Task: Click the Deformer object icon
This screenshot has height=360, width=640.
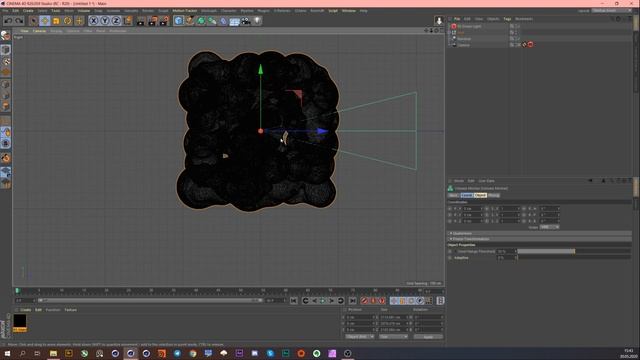Action: 223,20
